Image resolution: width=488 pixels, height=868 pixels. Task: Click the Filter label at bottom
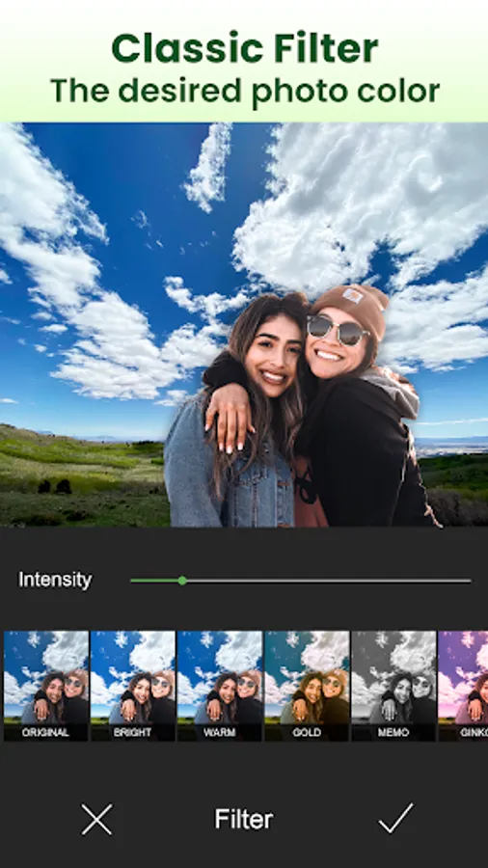click(243, 819)
